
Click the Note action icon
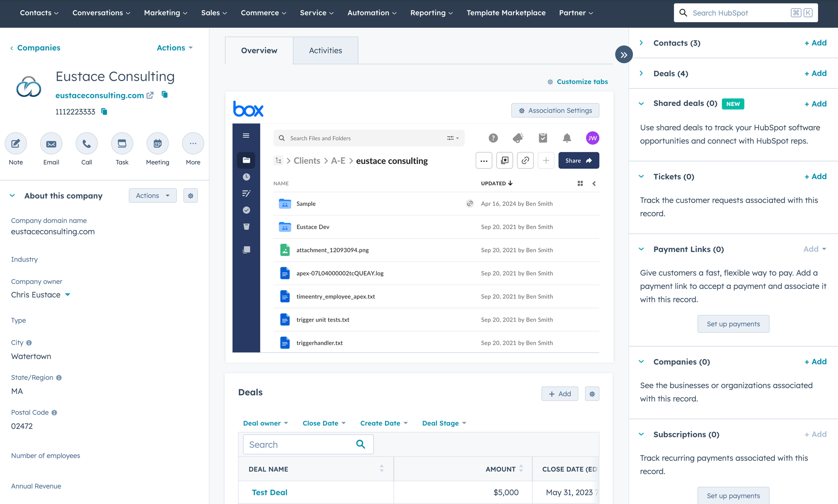coord(16,143)
